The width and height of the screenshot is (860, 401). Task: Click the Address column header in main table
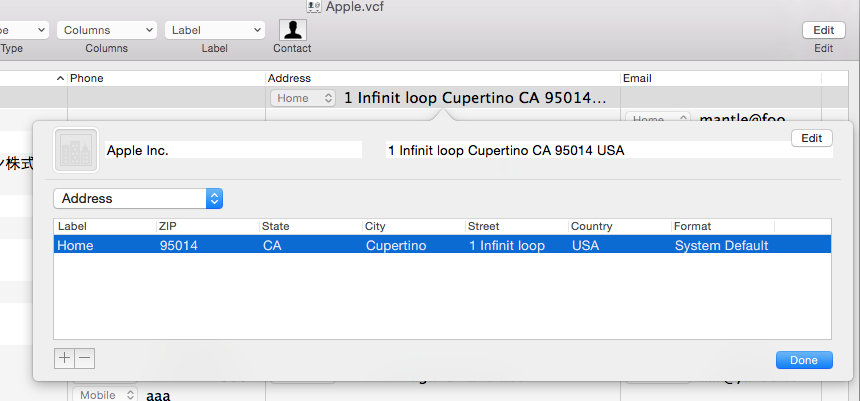click(443, 78)
